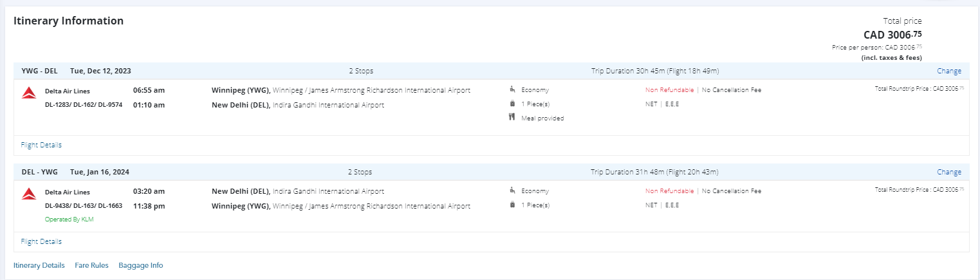Image resolution: width=980 pixels, height=280 pixels.
Task: Click the Delta logo on the DEL-YWG flight
Action: coord(29,194)
